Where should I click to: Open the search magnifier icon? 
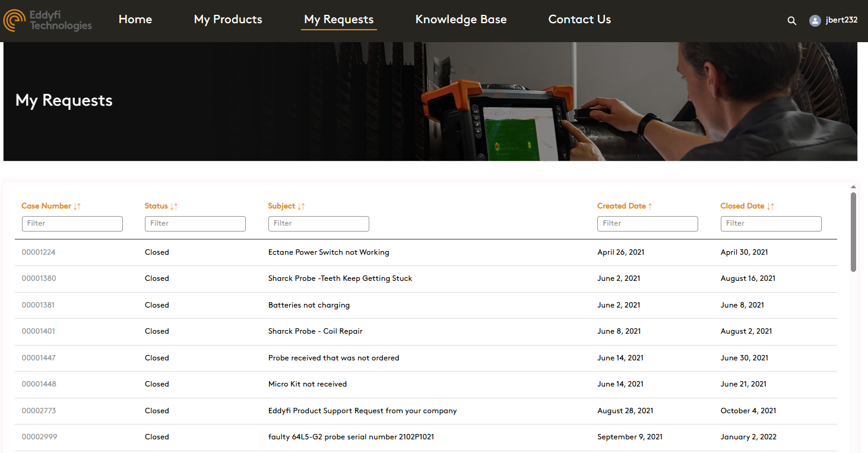[x=791, y=21]
